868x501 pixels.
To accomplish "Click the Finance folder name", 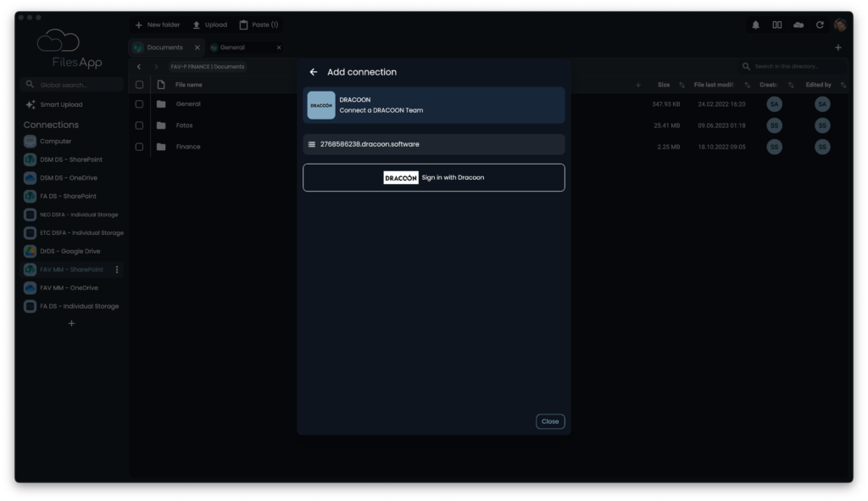I will 188,147.
